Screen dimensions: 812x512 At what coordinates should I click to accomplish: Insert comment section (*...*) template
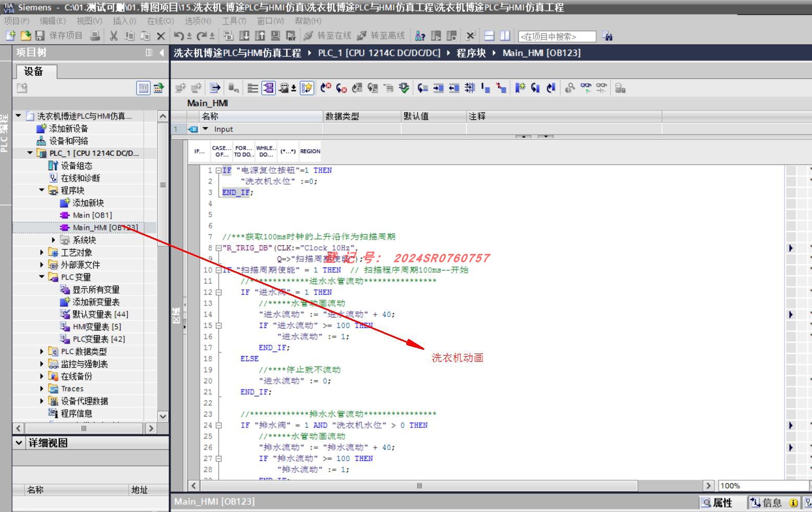click(288, 151)
